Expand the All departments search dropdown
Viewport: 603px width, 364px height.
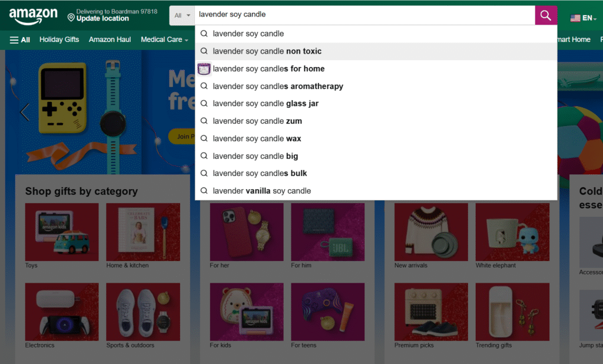pos(183,15)
